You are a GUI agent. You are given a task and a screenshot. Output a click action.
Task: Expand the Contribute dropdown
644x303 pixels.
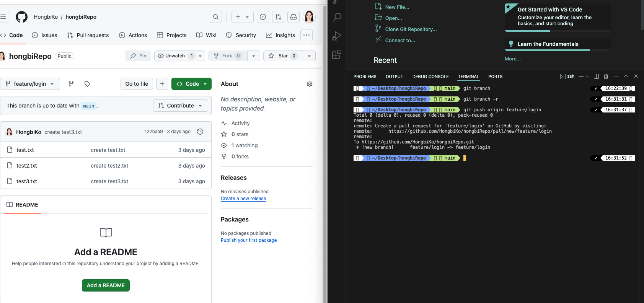tap(181, 106)
